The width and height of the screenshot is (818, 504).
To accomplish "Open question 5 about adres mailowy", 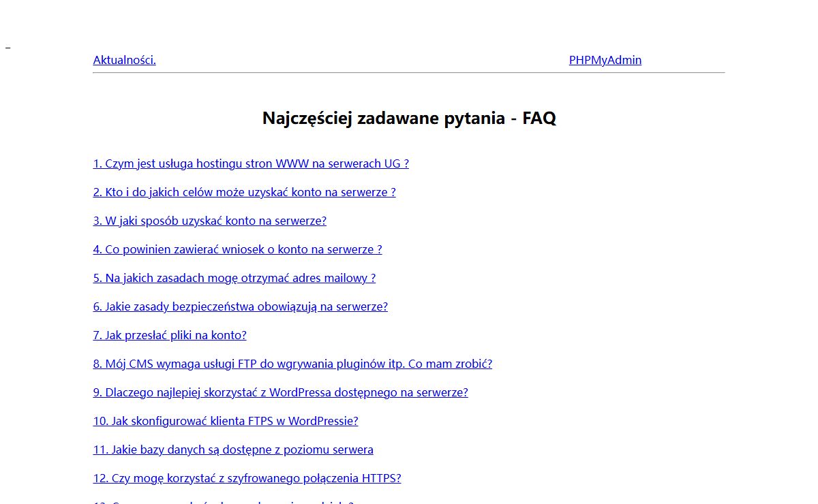I will point(234,278).
